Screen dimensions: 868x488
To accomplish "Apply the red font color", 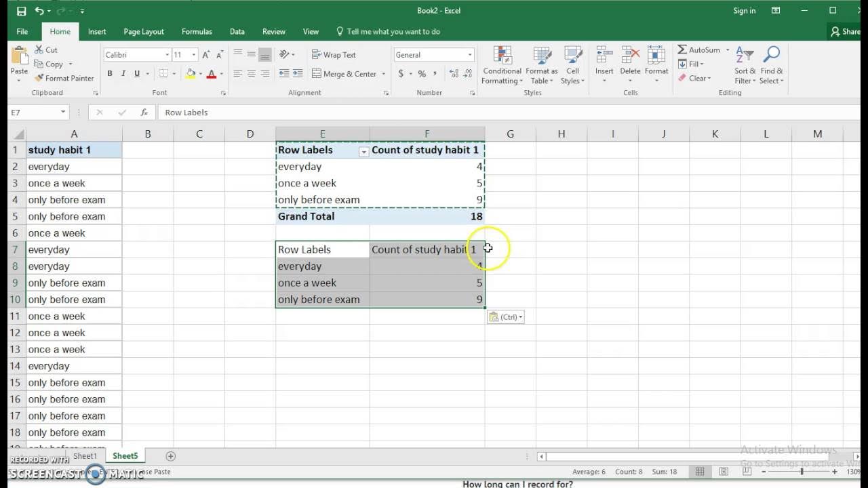I will pyautogui.click(x=212, y=74).
